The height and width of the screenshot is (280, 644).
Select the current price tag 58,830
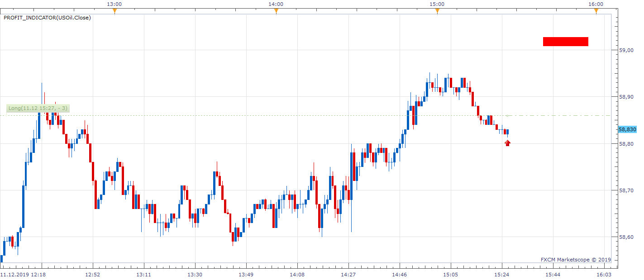[627, 129]
